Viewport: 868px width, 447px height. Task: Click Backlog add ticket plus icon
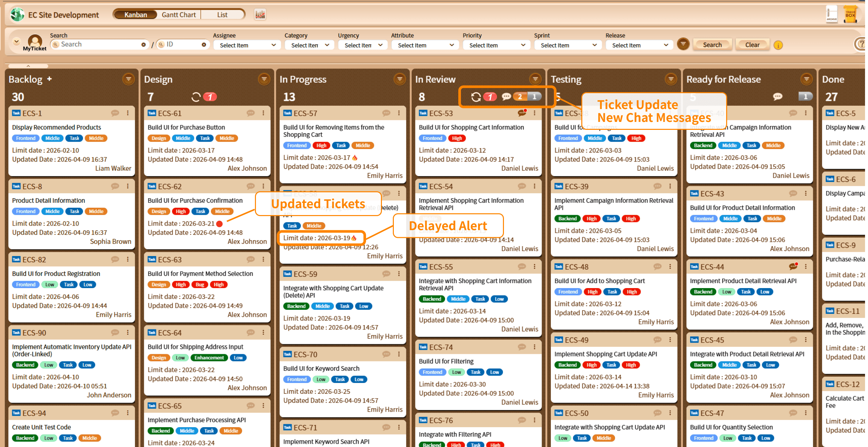click(x=50, y=79)
